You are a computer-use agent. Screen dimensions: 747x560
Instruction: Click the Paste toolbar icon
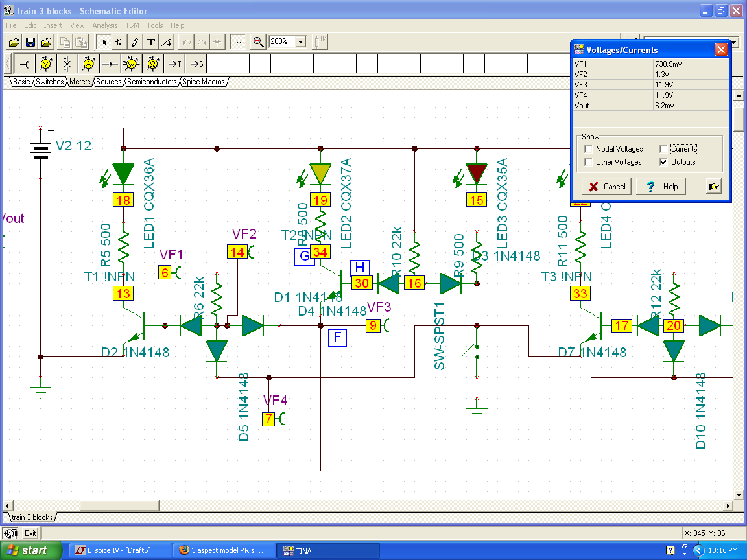(x=82, y=42)
